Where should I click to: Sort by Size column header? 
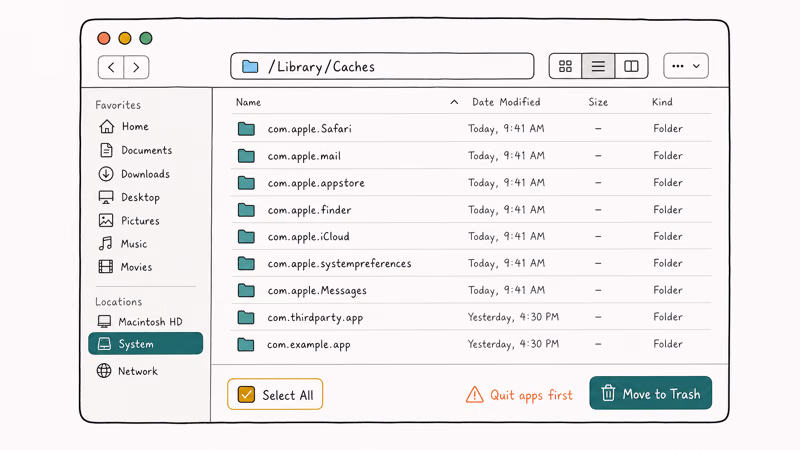(x=598, y=102)
